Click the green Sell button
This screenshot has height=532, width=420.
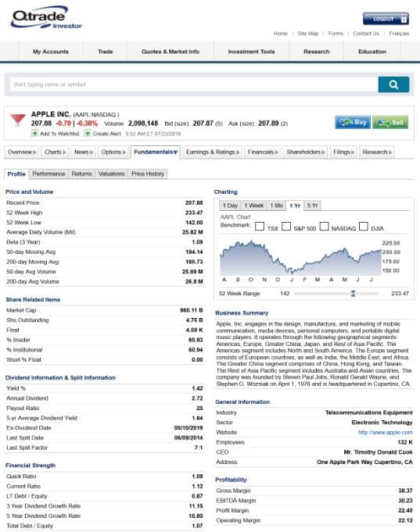tap(390, 122)
